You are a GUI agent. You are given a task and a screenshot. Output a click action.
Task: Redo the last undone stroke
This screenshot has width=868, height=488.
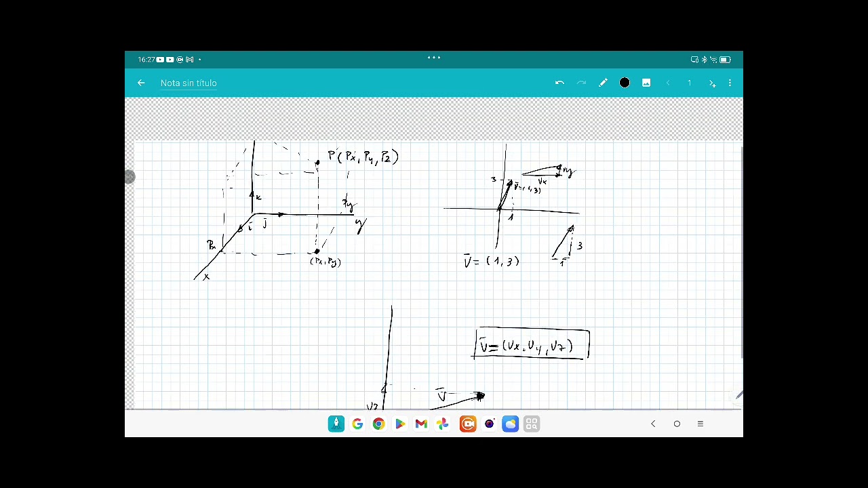(x=581, y=83)
